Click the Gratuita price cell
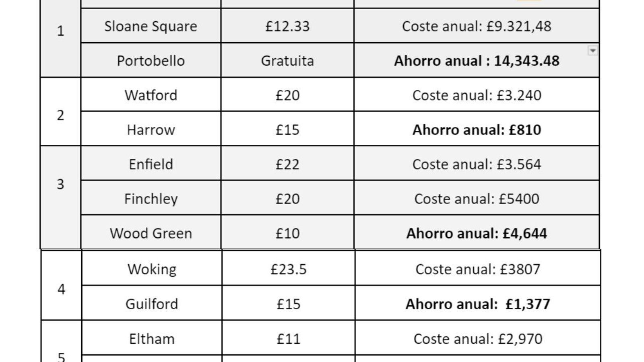 [x=287, y=61]
